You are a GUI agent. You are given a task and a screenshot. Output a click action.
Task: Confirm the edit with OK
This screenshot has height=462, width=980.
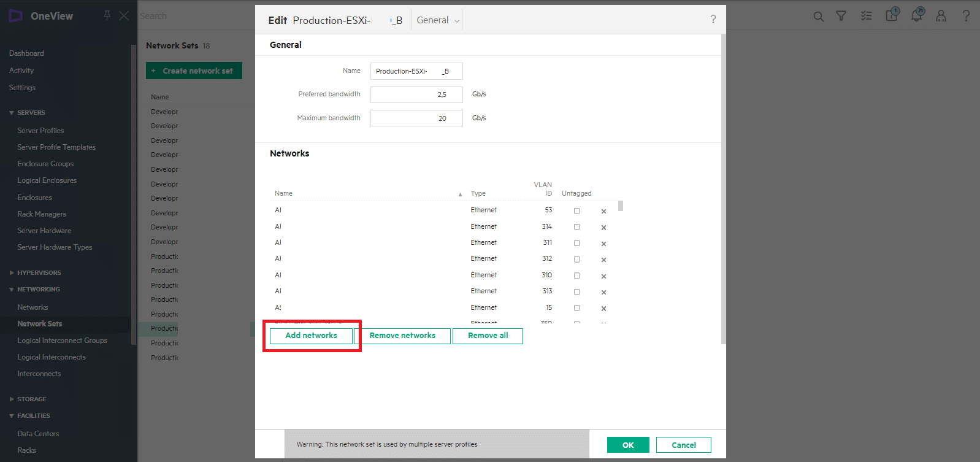tap(628, 445)
